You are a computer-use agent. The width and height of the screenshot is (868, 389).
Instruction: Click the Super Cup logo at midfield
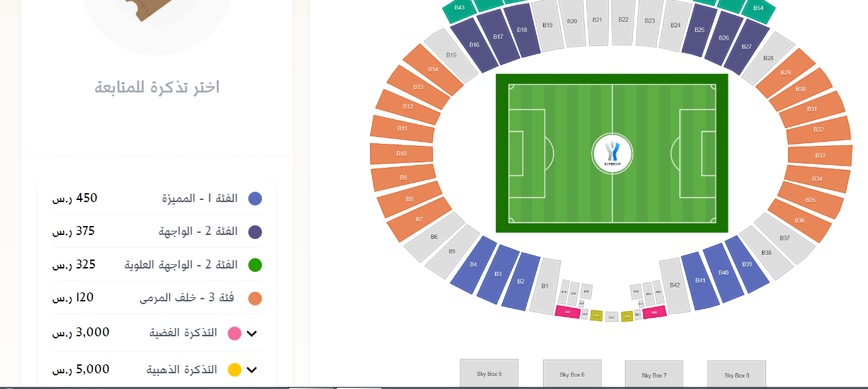[x=612, y=153]
